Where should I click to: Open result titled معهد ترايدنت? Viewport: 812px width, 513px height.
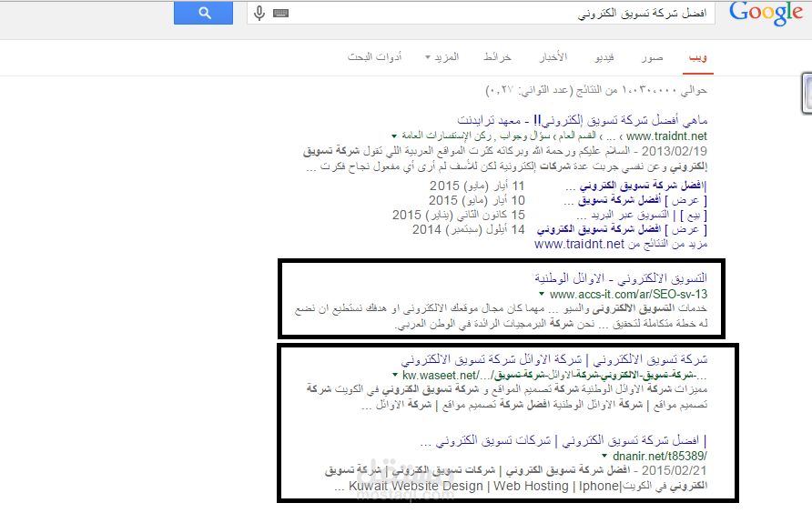(582, 120)
